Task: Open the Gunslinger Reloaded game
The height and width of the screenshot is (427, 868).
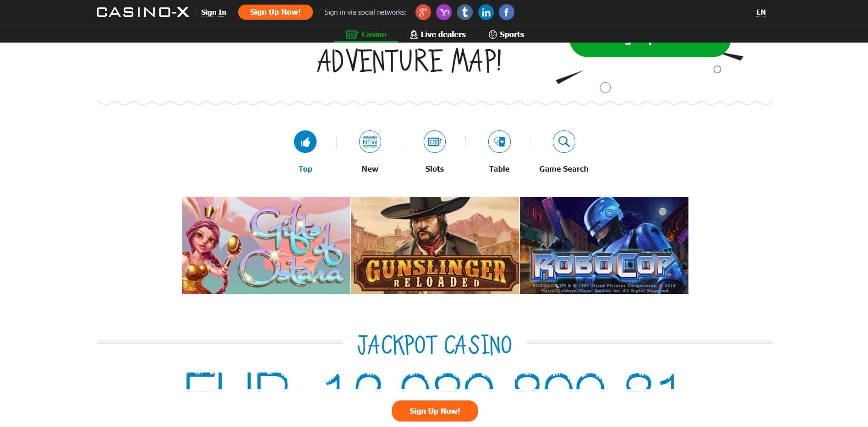Action: click(x=435, y=245)
